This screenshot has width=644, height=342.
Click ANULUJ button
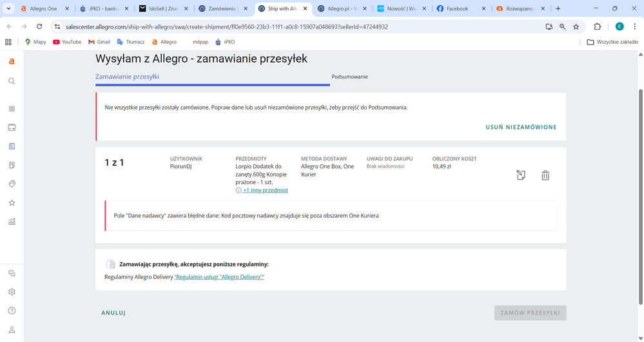tap(113, 313)
